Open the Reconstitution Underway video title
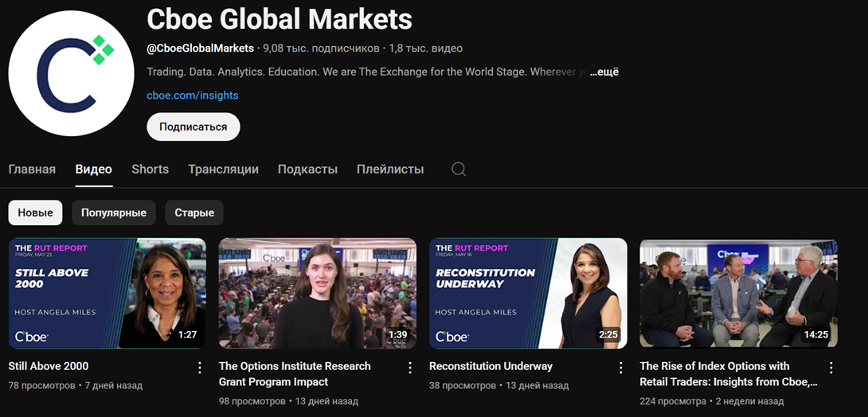The width and height of the screenshot is (868, 417). (x=491, y=366)
